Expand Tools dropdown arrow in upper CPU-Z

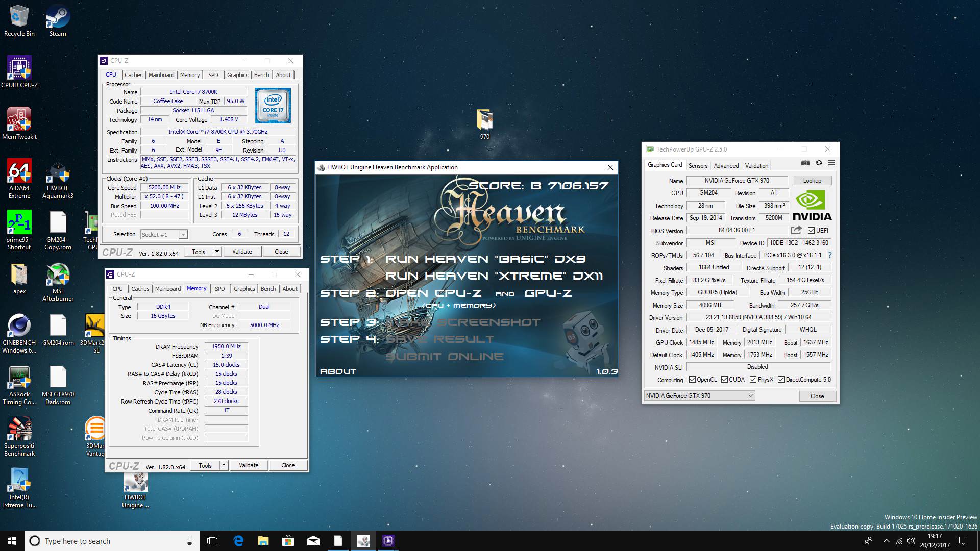pos(217,252)
